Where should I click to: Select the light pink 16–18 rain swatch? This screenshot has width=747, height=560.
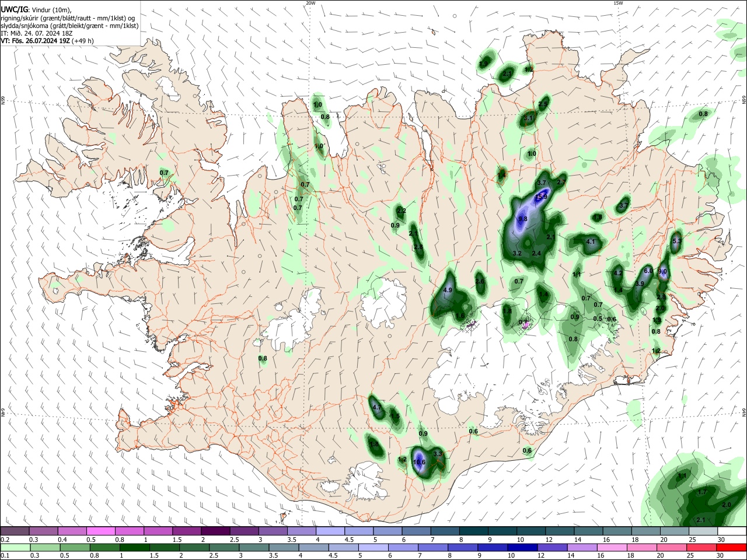612,547
